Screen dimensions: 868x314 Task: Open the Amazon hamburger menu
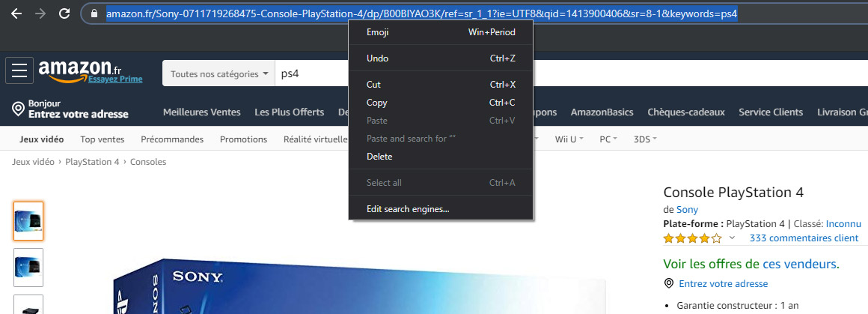click(x=19, y=70)
